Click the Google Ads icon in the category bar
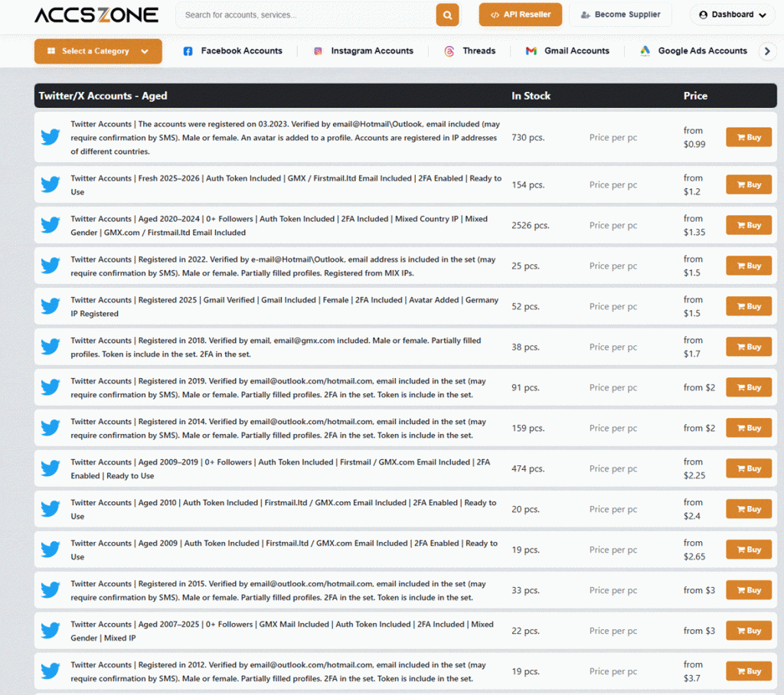 pos(645,51)
